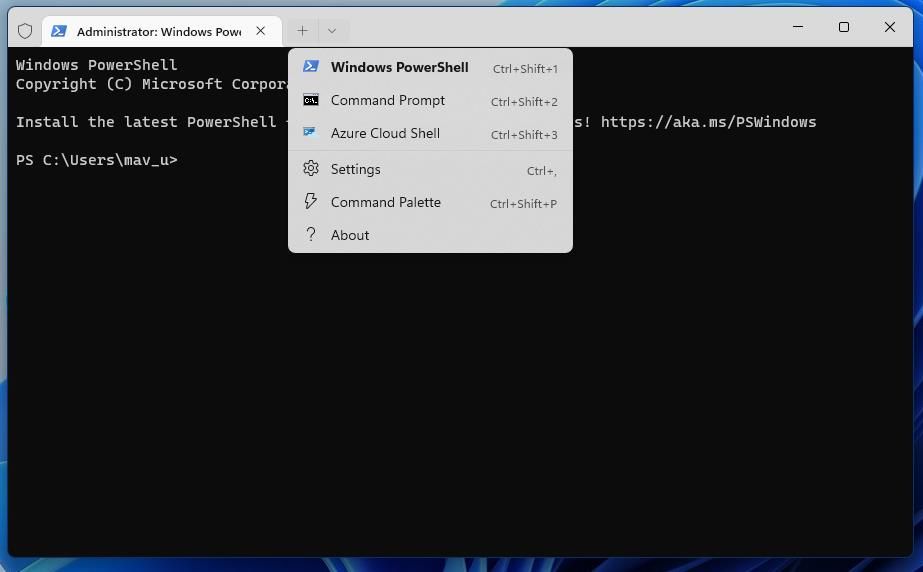Click the PS C:\Users\mav_u> prompt line

(97, 160)
